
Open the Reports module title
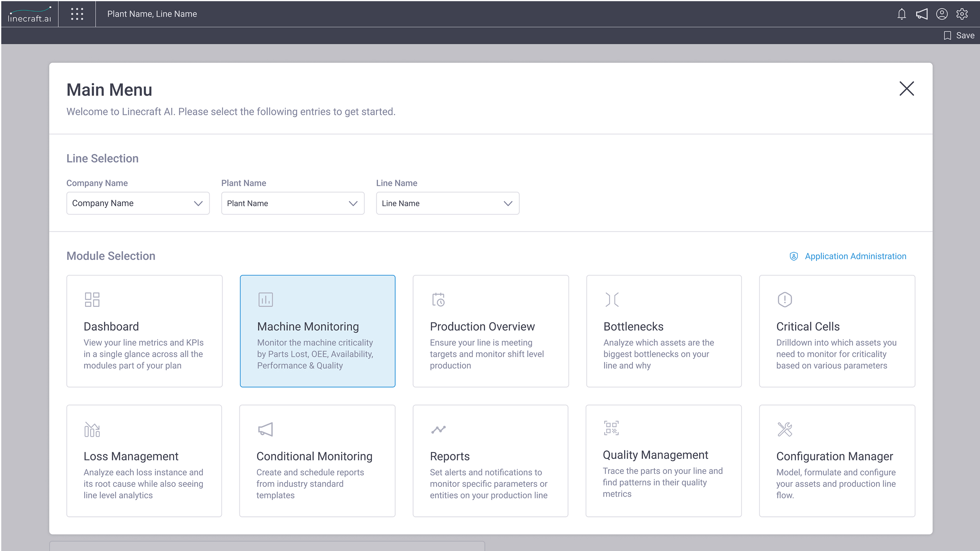tap(450, 456)
